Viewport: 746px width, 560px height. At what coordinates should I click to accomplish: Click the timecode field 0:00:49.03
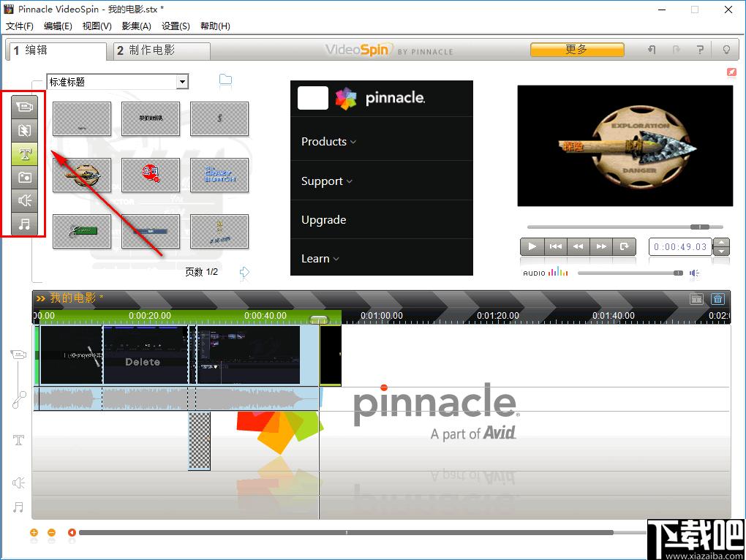click(680, 246)
